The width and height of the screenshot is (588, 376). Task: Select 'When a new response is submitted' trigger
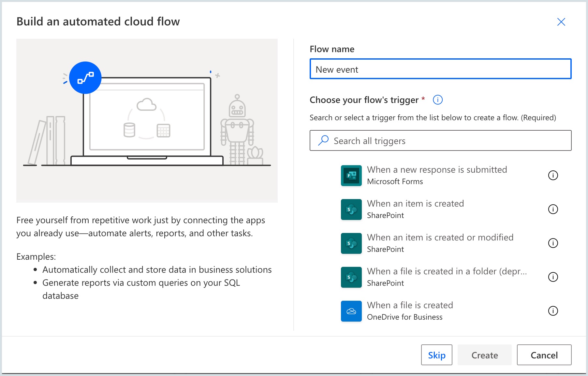pos(437,170)
